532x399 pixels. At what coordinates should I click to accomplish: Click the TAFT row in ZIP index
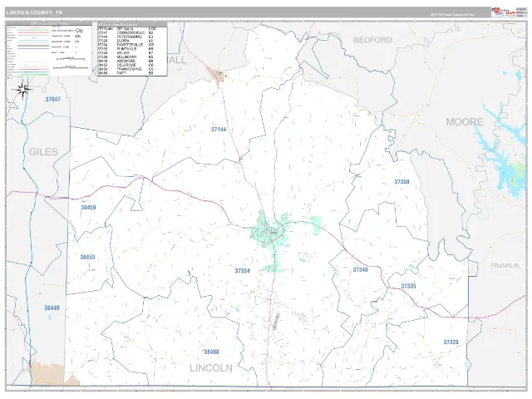click(126, 73)
